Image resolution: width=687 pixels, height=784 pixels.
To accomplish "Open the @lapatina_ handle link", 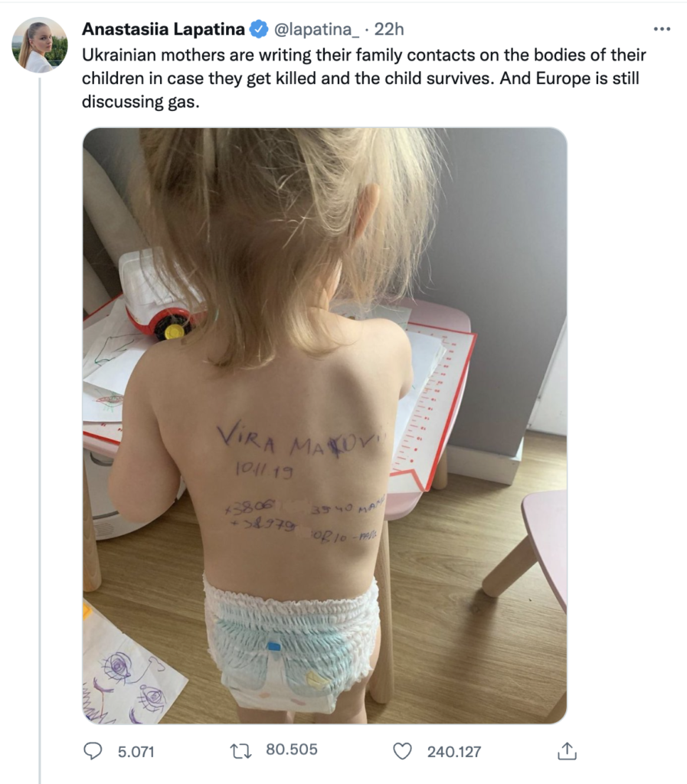I will pos(316,30).
